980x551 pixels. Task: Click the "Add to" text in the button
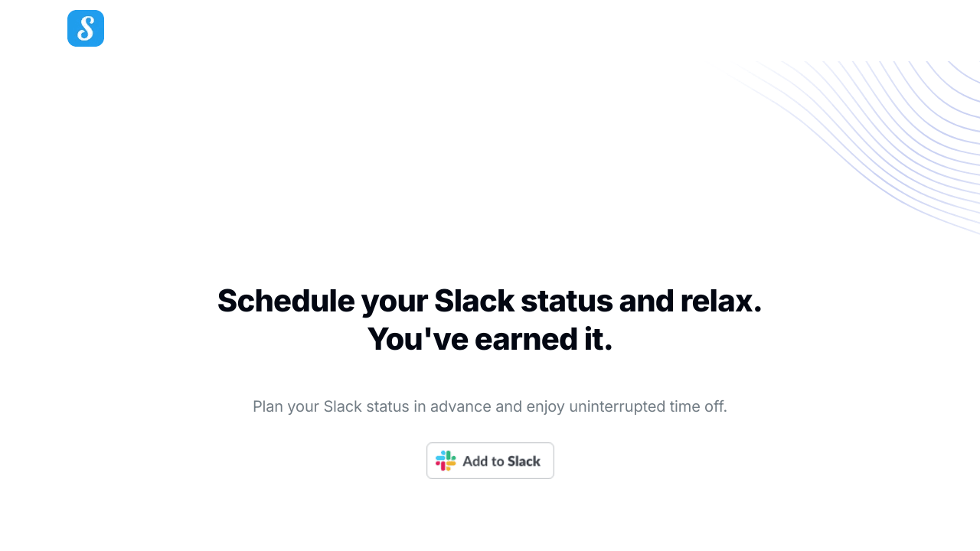tap(483, 461)
